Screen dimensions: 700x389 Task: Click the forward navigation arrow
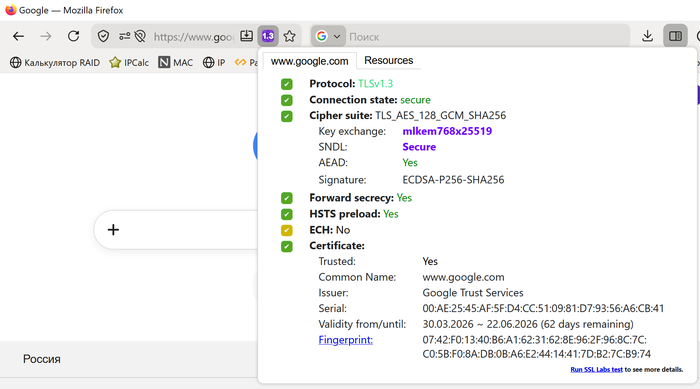pyautogui.click(x=46, y=36)
